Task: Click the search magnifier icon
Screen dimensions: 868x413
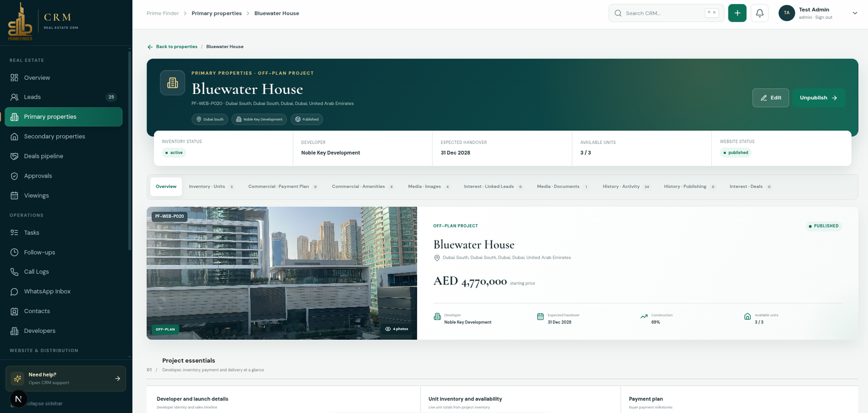Action: click(618, 13)
